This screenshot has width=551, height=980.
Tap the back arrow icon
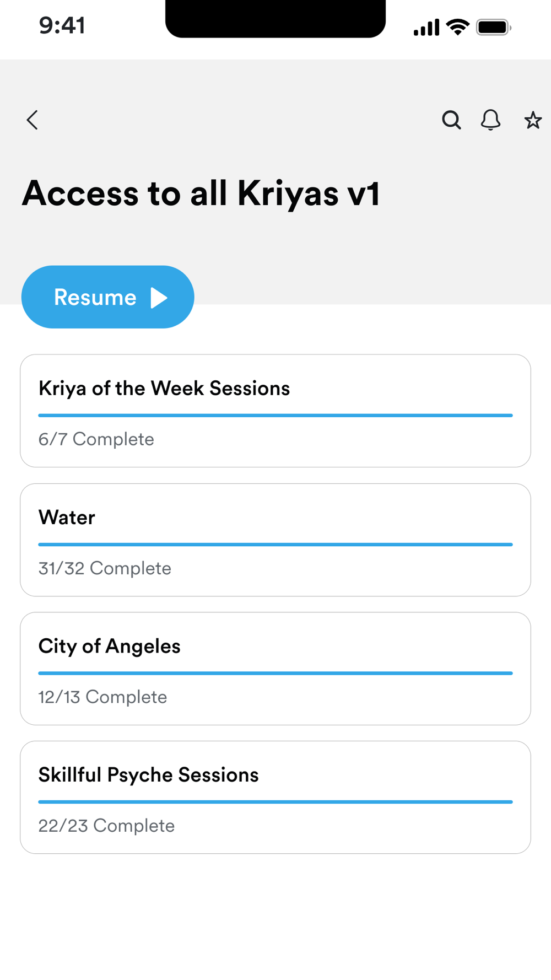[x=33, y=120]
